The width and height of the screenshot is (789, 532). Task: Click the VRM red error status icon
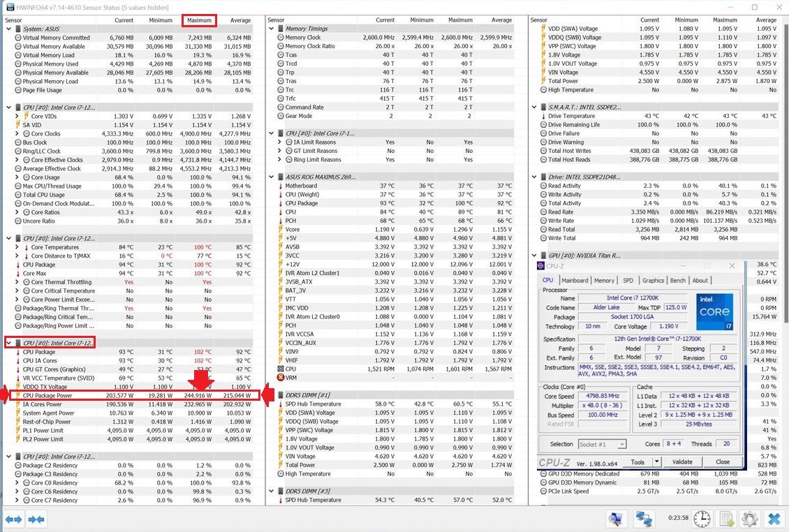click(281, 378)
